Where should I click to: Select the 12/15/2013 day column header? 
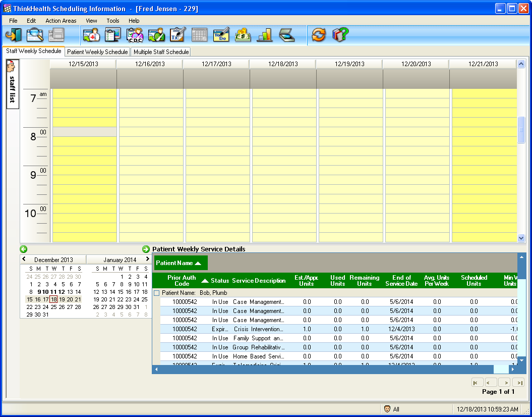83,64
